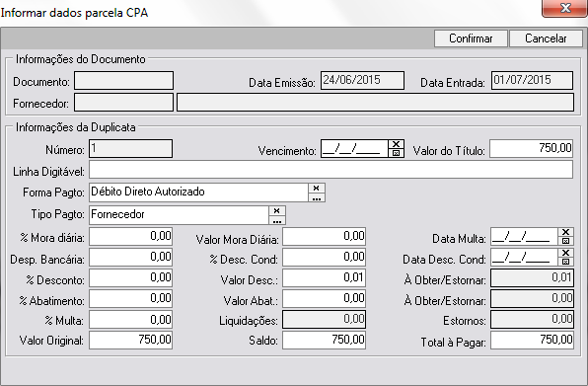Viewport: 588px width, 386px height.
Task: Select the Forma Pagto combo field
Action: [198, 193]
